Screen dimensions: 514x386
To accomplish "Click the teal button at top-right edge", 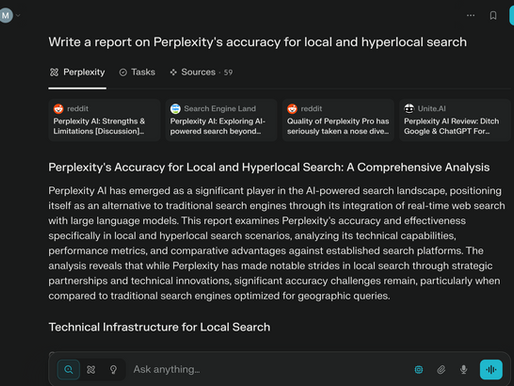I will [x=512, y=15].
